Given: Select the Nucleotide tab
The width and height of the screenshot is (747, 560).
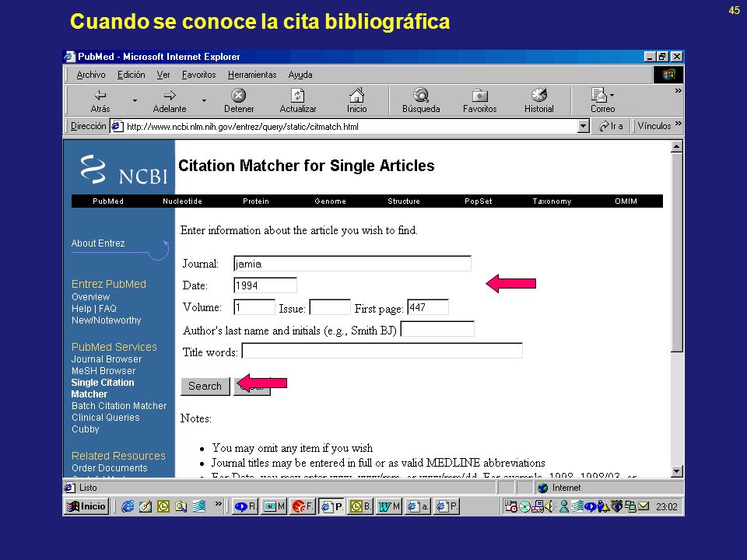Looking at the screenshot, I should pyautogui.click(x=182, y=201).
